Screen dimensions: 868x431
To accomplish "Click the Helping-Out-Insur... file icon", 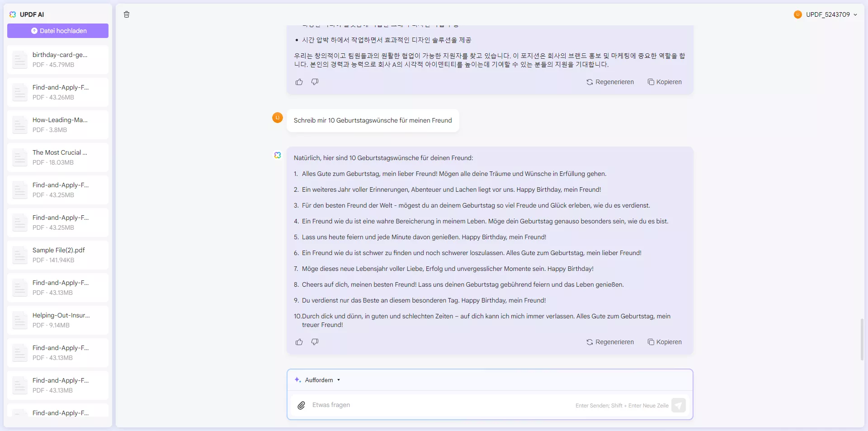I will (x=20, y=320).
